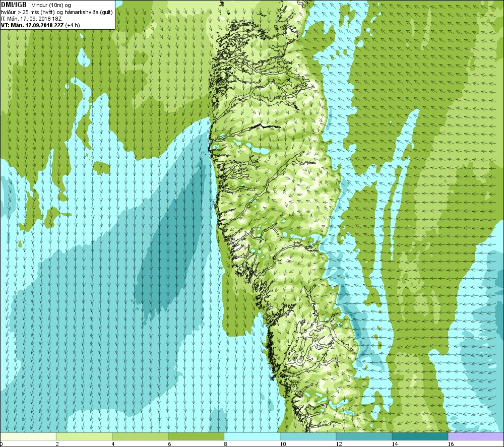Click the legend scale label "6"

point(169,444)
